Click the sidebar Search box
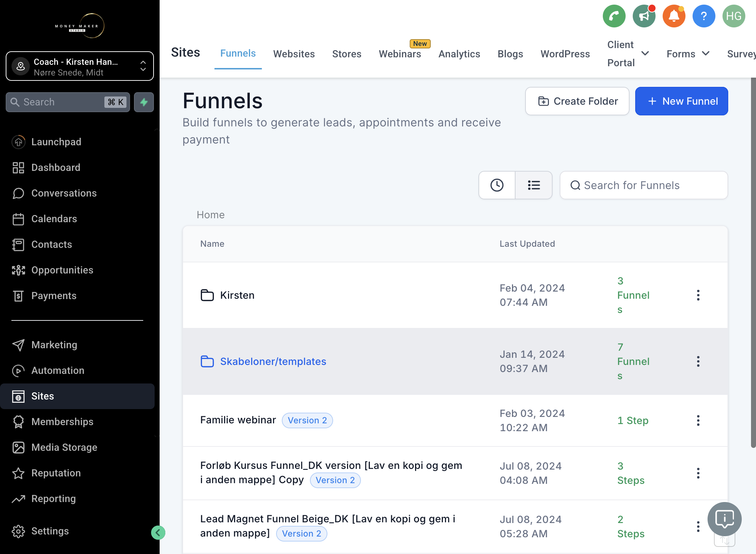The image size is (756, 554). click(68, 102)
